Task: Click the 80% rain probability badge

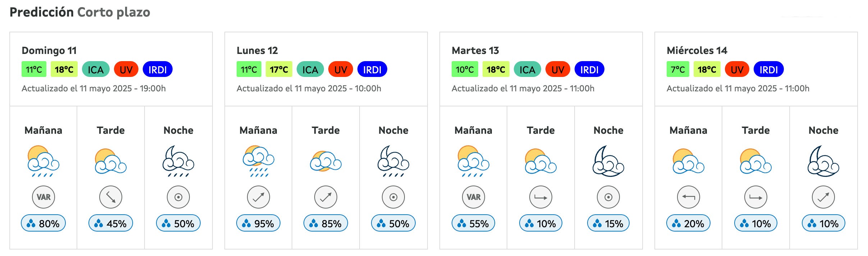Action: [44, 223]
